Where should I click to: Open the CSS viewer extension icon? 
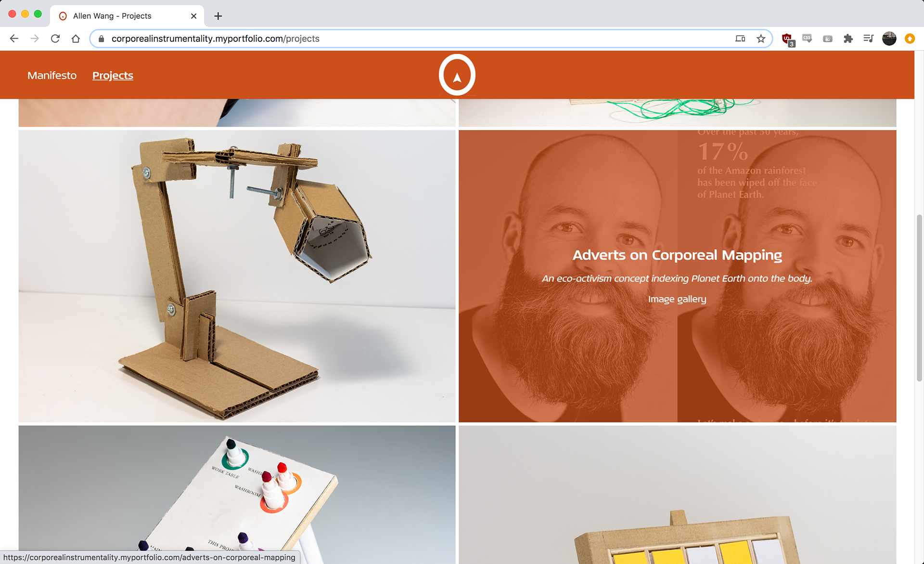(808, 39)
